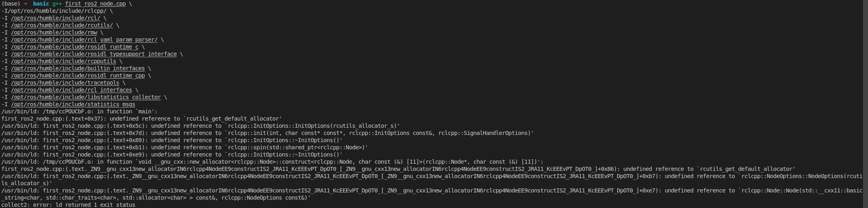Click the libstatistics_collector include path
868x208 pixels.
pos(86,97)
